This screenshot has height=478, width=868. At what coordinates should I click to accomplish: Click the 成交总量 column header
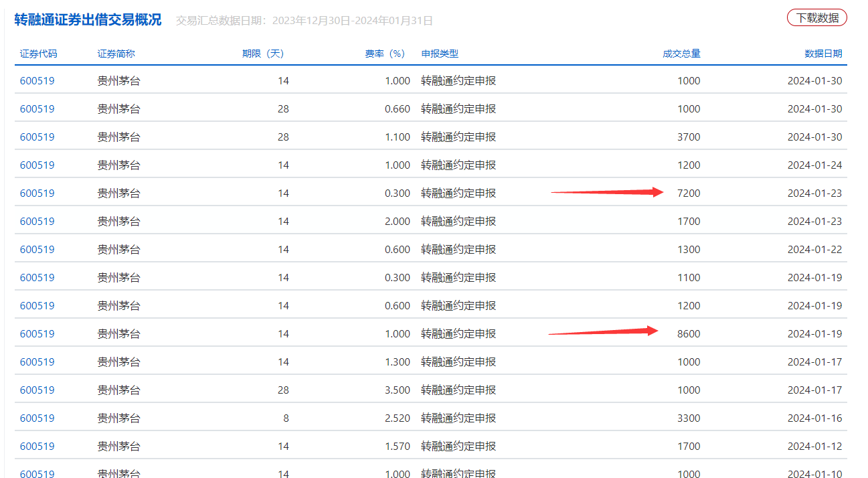point(681,54)
